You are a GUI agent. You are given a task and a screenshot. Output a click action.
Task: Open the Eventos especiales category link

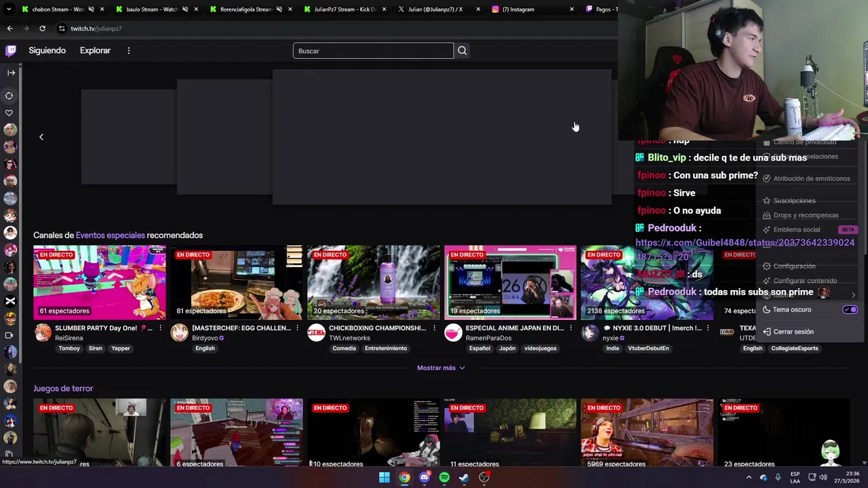(x=111, y=235)
